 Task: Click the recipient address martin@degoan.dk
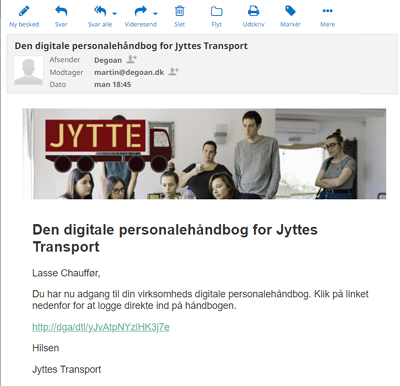coord(129,72)
